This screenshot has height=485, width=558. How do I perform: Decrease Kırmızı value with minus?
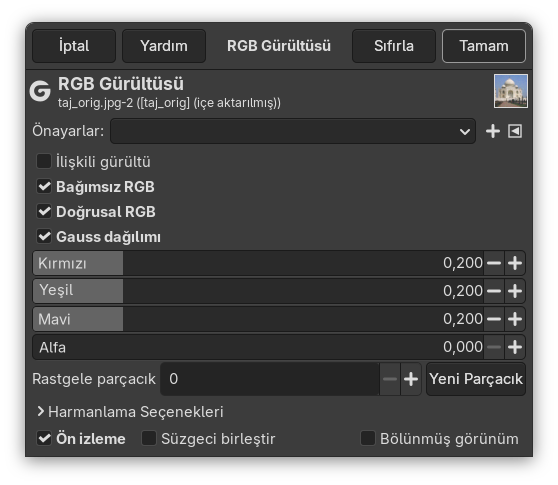pos(494,263)
